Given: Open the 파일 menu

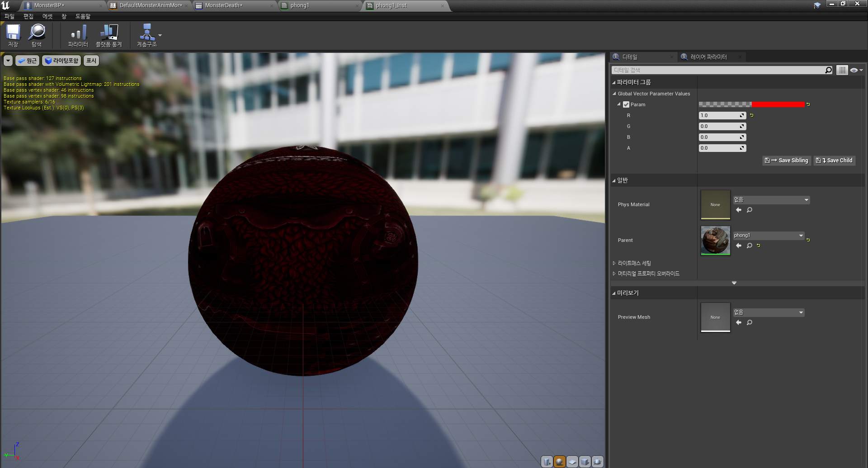Looking at the screenshot, I should click(9, 16).
